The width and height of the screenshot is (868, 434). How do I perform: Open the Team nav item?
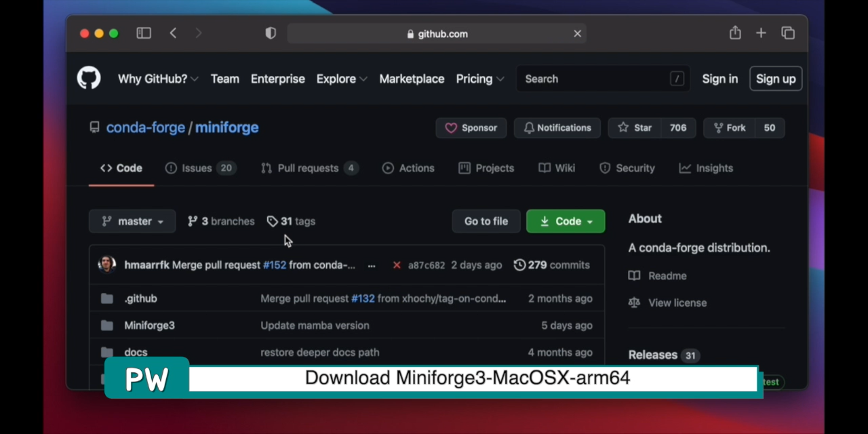click(225, 79)
